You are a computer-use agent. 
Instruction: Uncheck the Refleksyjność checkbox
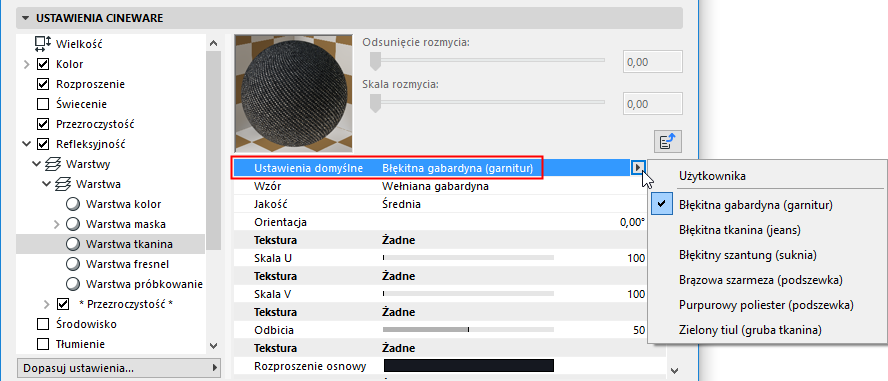pyautogui.click(x=42, y=144)
